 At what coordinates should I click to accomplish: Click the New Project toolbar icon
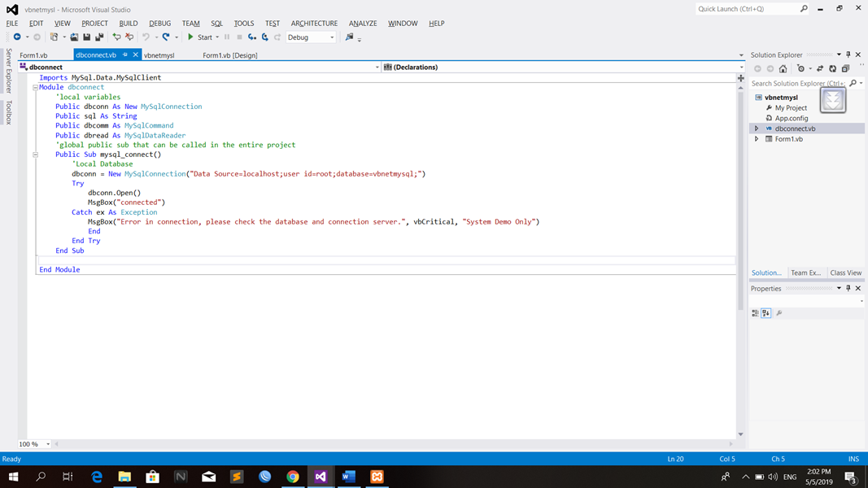[54, 37]
